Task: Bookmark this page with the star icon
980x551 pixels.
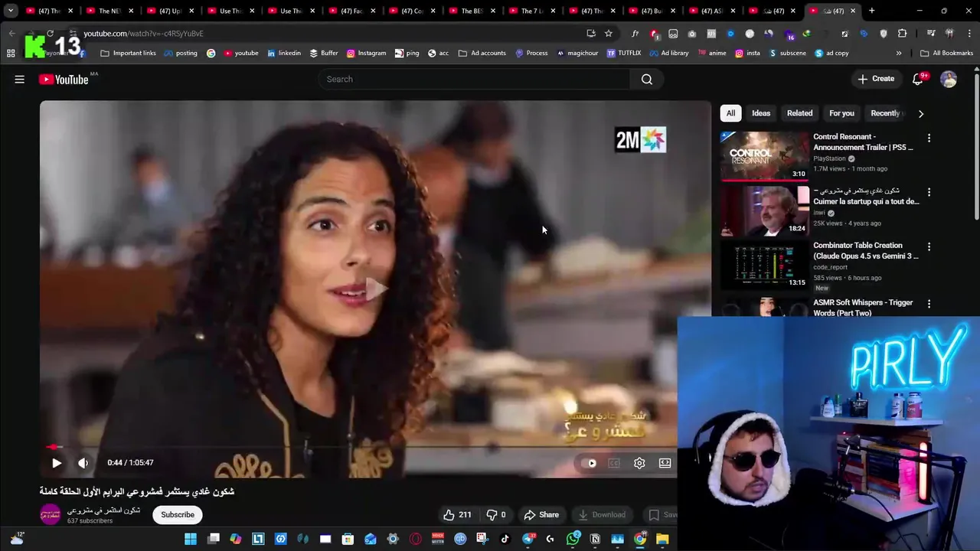Action: coord(609,34)
